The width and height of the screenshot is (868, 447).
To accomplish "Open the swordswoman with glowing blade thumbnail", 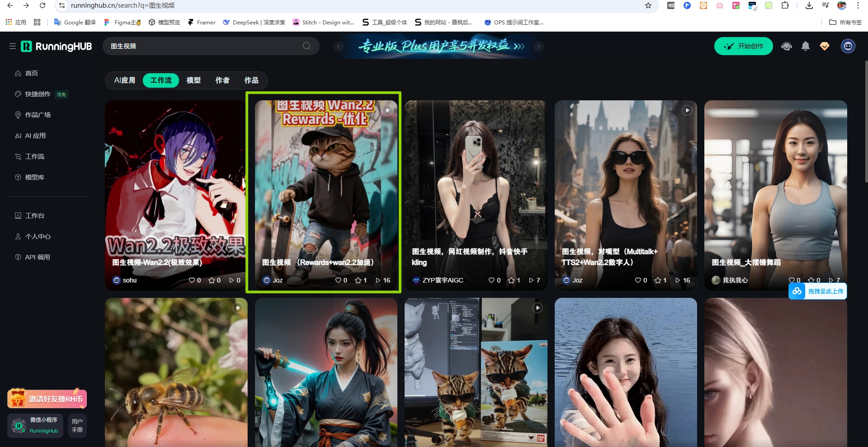I will (x=326, y=372).
